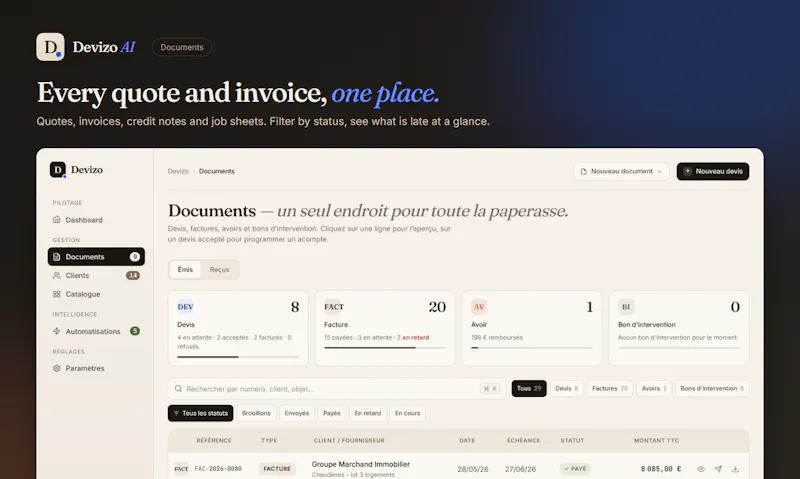Filter by Brouillons status

pyautogui.click(x=256, y=413)
